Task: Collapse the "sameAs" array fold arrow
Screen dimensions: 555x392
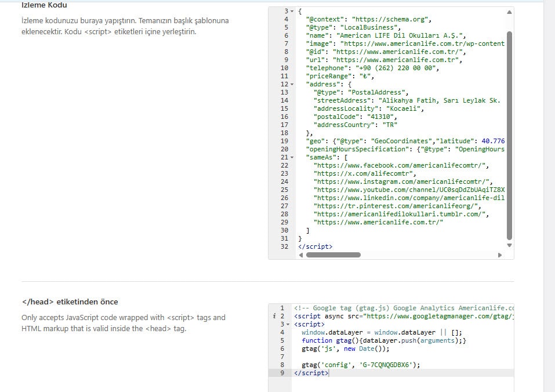Action: (292, 157)
